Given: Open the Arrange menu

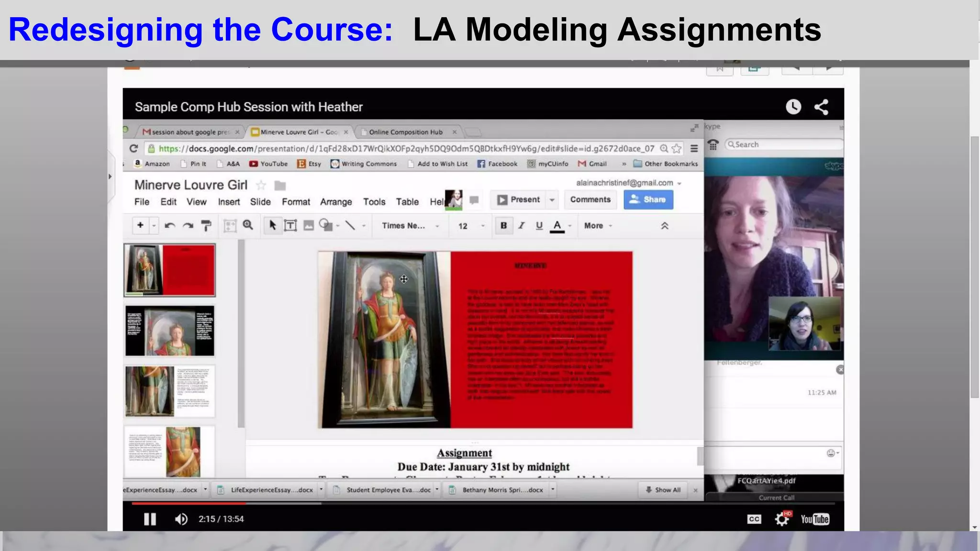Looking at the screenshot, I should (336, 202).
